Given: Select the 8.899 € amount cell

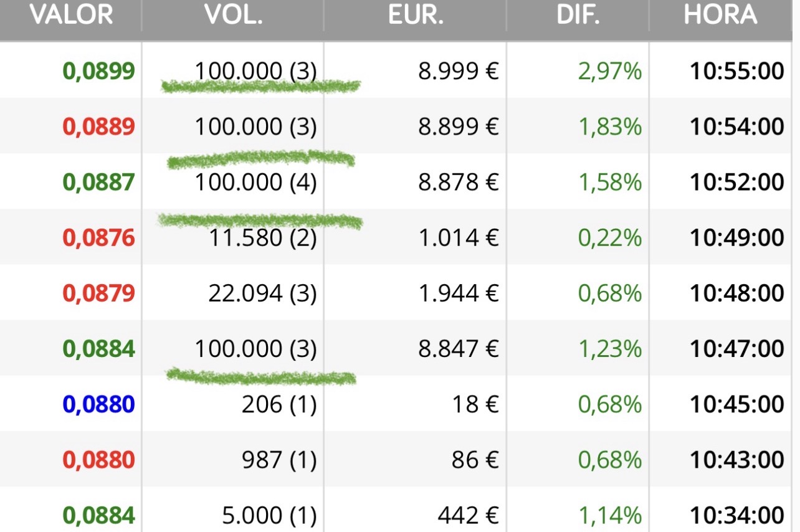Looking at the screenshot, I should point(459,127).
